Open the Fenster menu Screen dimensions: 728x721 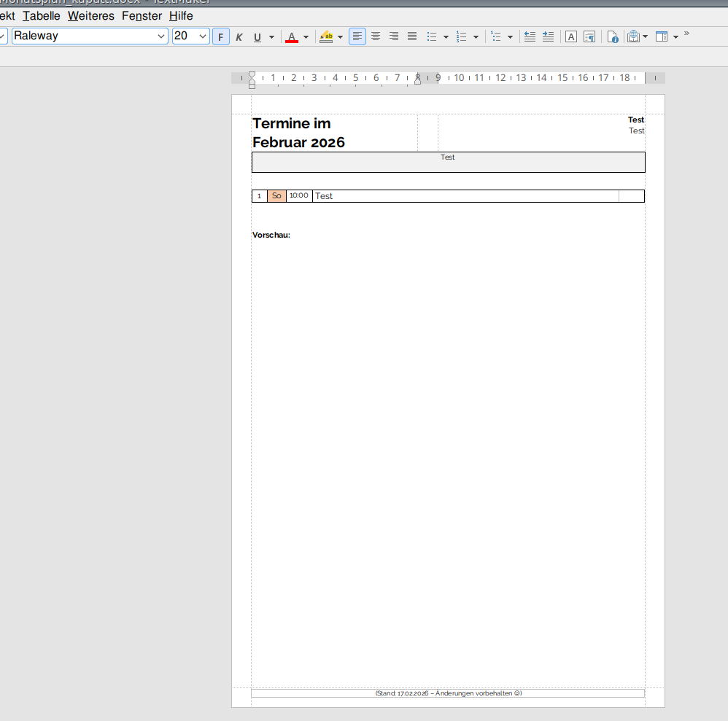(x=142, y=16)
